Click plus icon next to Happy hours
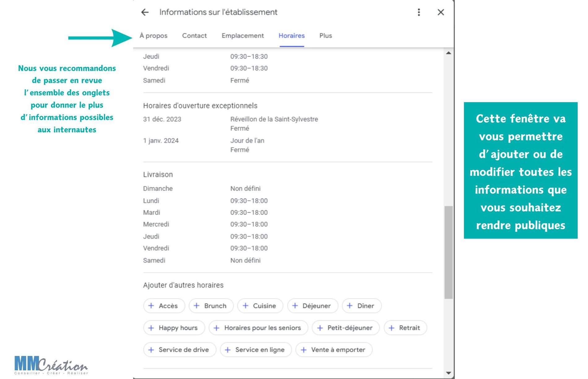Viewport: 588px width, 379px height. [x=151, y=328]
